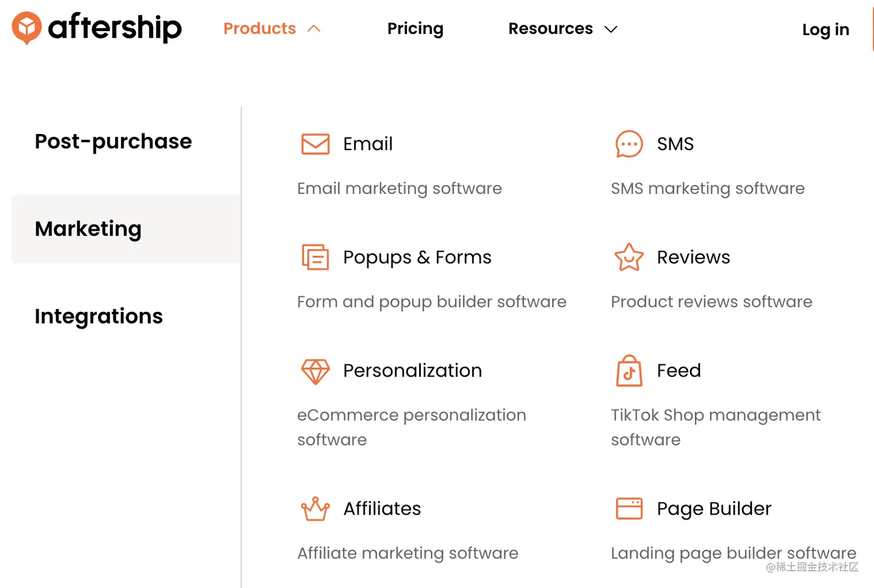Click the Log in link
The height and width of the screenshot is (588, 874).
pyautogui.click(x=825, y=29)
